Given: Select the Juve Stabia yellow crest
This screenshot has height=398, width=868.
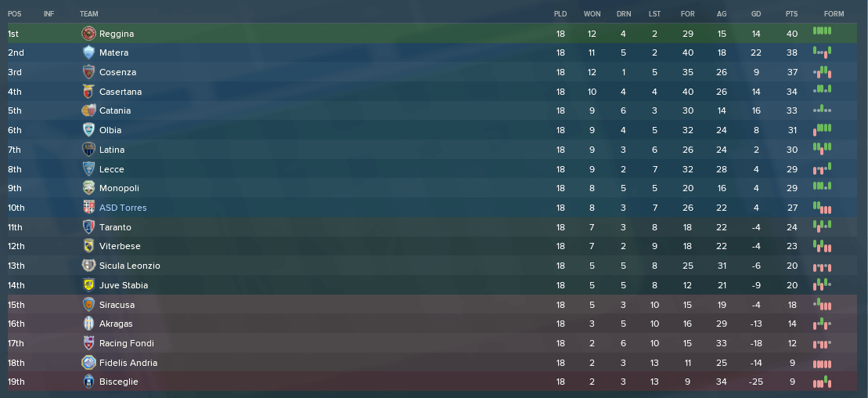Looking at the screenshot, I should 88,285.
